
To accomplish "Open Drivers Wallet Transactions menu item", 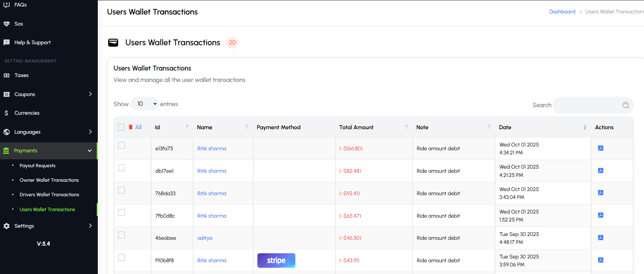I will pos(49,195).
